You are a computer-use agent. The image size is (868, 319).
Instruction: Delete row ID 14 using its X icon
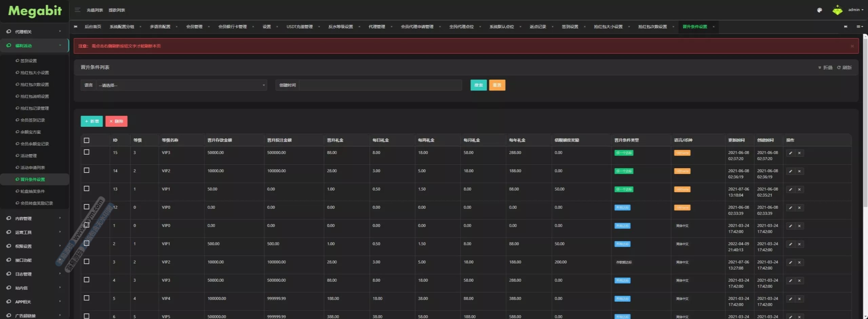click(799, 171)
